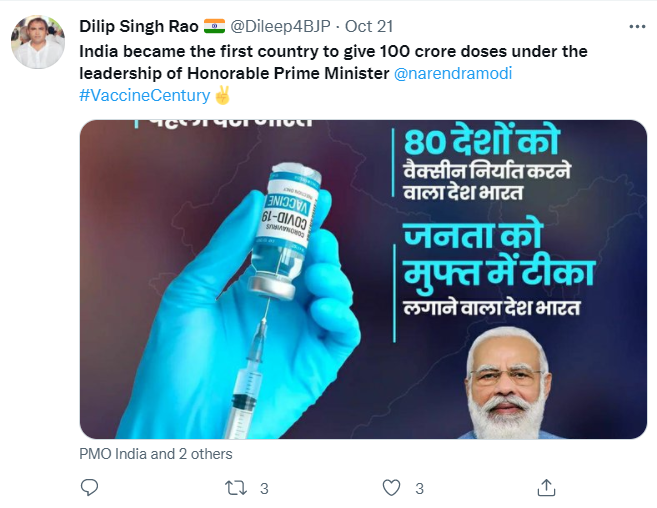657x508 pixels.
Task: Click the retweet count of 3
Action: [x=264, y=489]
